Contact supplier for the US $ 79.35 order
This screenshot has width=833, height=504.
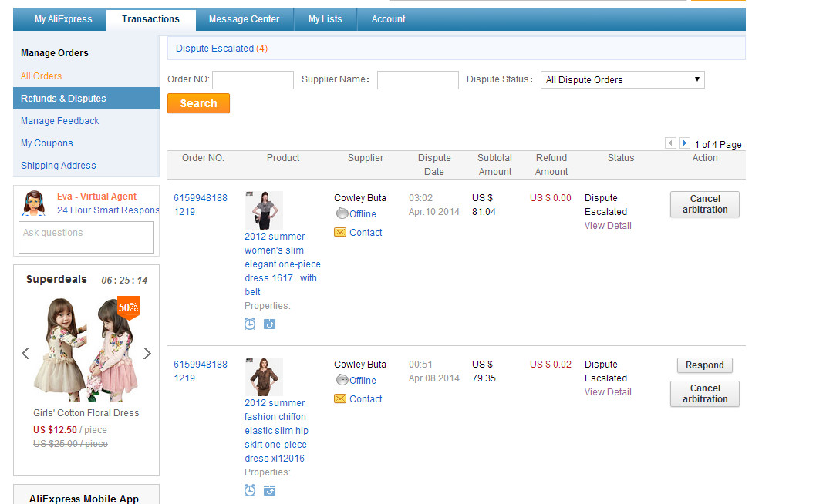(x=366, y=399)
